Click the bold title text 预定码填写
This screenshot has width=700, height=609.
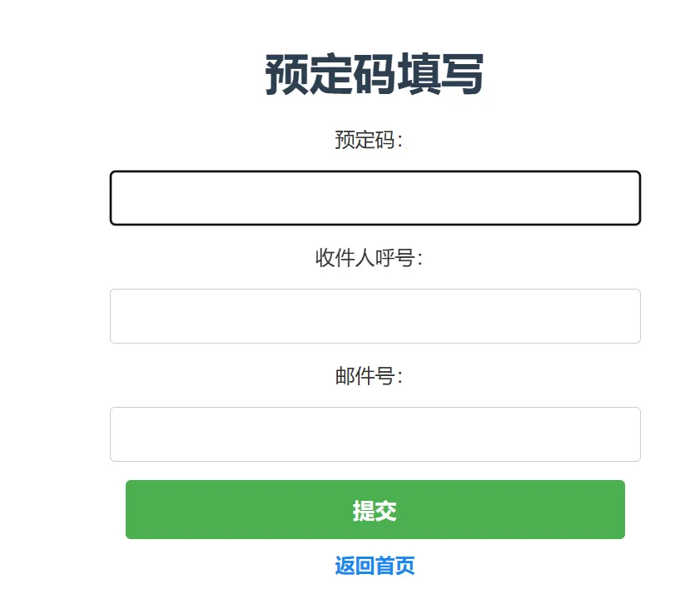375,75
